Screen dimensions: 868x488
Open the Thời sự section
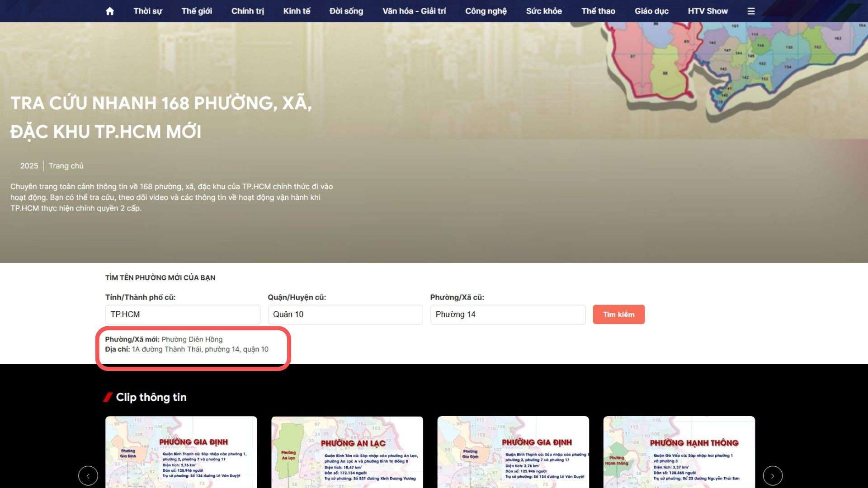pos(147,11)
